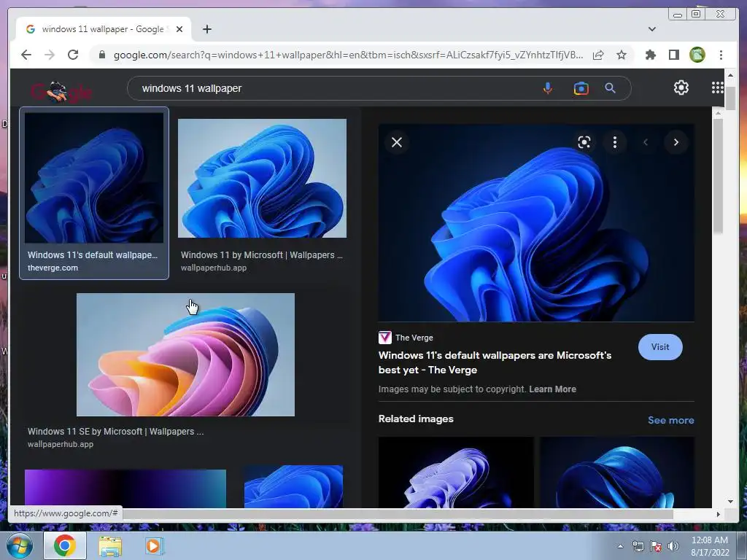This screenshot has width=747, height=560.
Task: Click the address bar URL
Action: point(348,55)
